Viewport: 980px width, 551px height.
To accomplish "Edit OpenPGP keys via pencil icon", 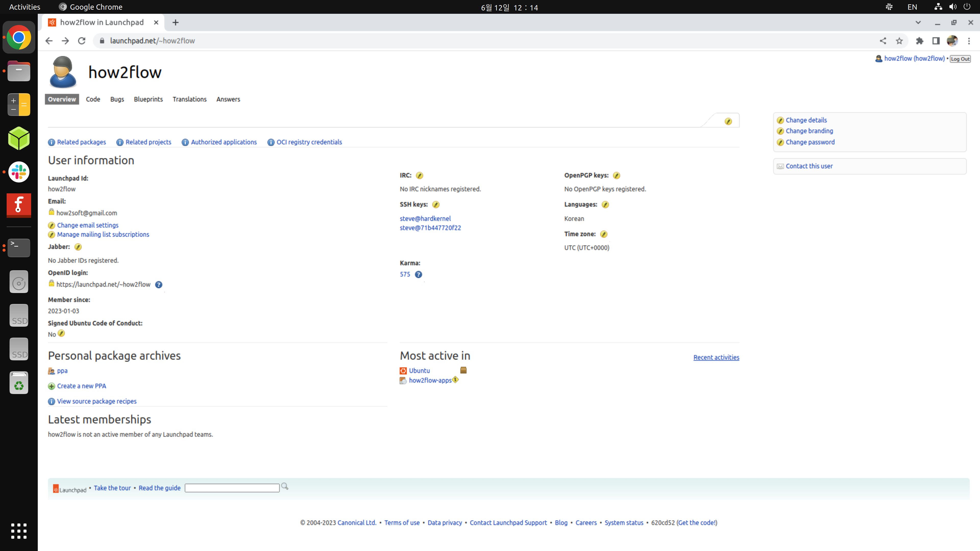I will 616,175.
